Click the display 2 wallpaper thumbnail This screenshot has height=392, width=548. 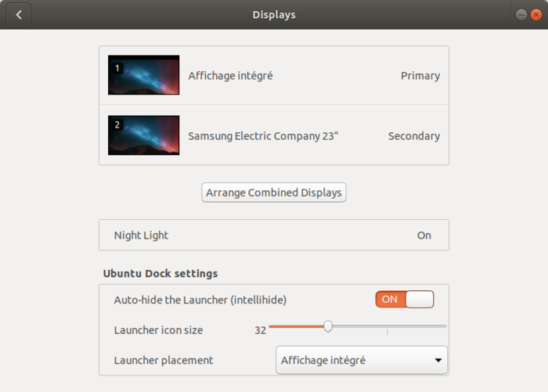coord(143,135)
